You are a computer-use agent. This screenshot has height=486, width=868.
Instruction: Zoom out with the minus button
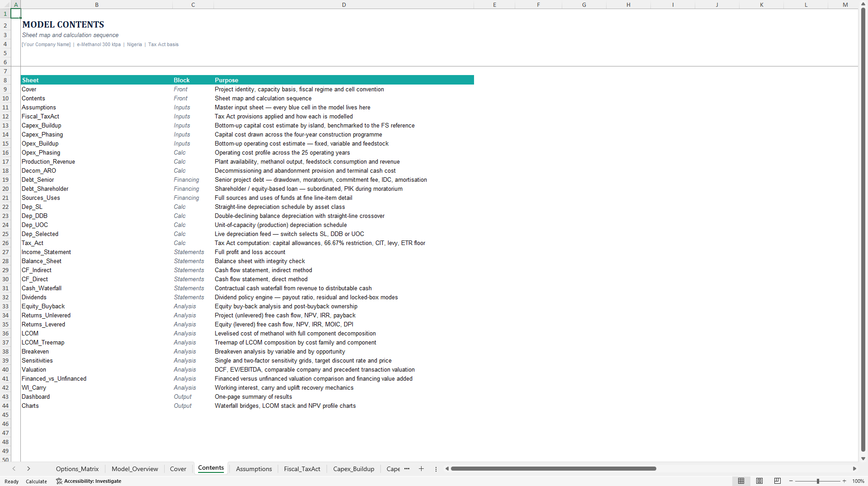point(791,481)
